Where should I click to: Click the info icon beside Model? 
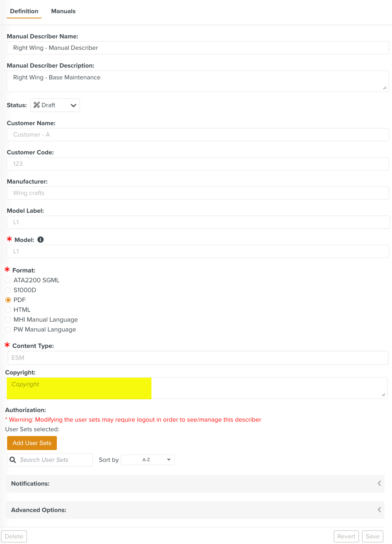(40, 239)
